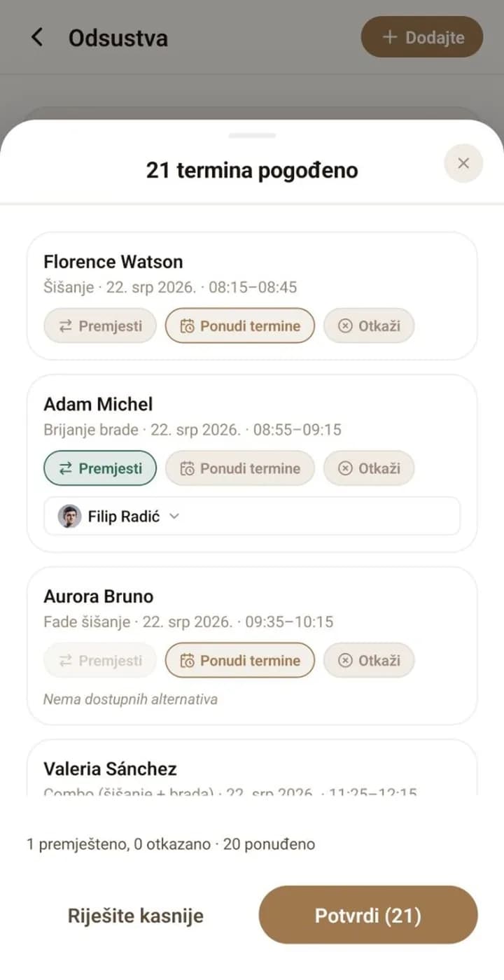The image size is (504, 980).
Task: Click cancel circle icon in Aurora Bruno's Otkaži
Action: 345,661
